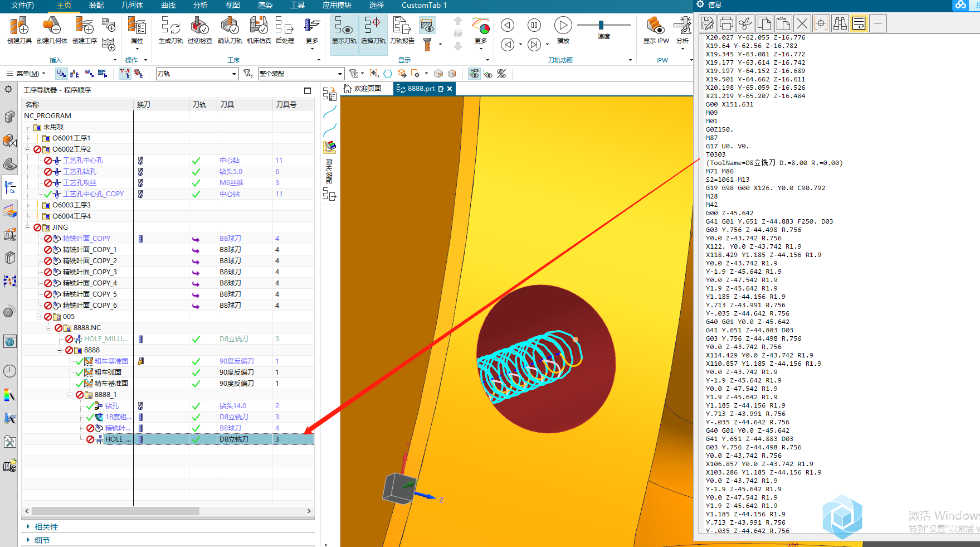Viewport: 980px width, 547px height.
Task: Switch to the 装配 ribbon tab
Action: (96, 5)
